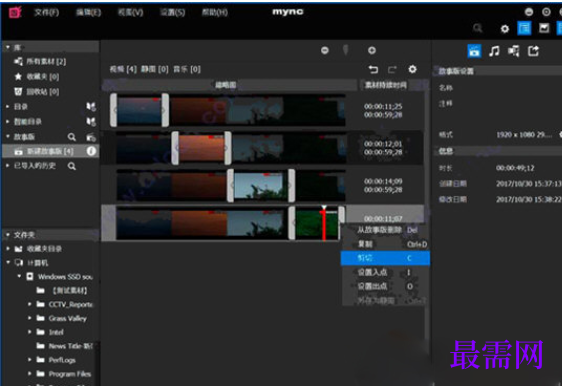The height and width of the screenshot is (386, 562).
Task: Toggle the storyboard camera tab in right panel
Action: click(474, 51)
